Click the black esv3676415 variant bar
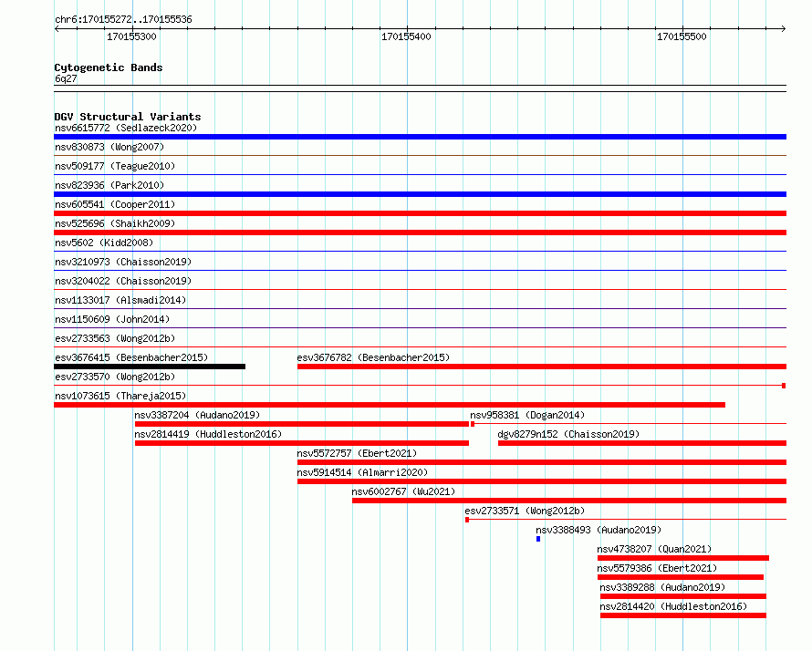Image resolution: width=812 pixels, height=651 pixels. [x=150, y=367]
